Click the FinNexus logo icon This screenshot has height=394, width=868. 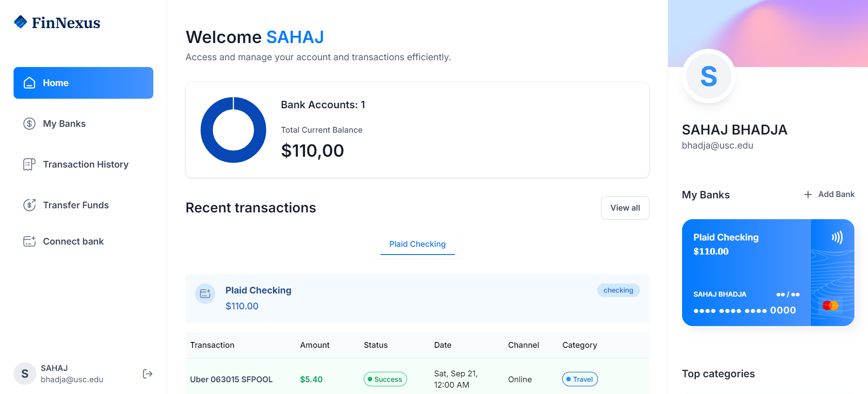tap(20, 22)
